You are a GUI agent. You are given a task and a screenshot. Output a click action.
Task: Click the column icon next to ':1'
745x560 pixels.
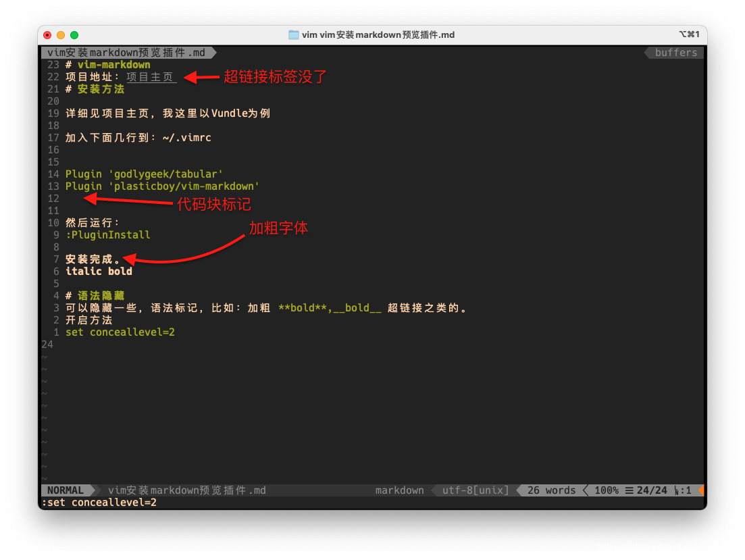click(x=677, y=490)
